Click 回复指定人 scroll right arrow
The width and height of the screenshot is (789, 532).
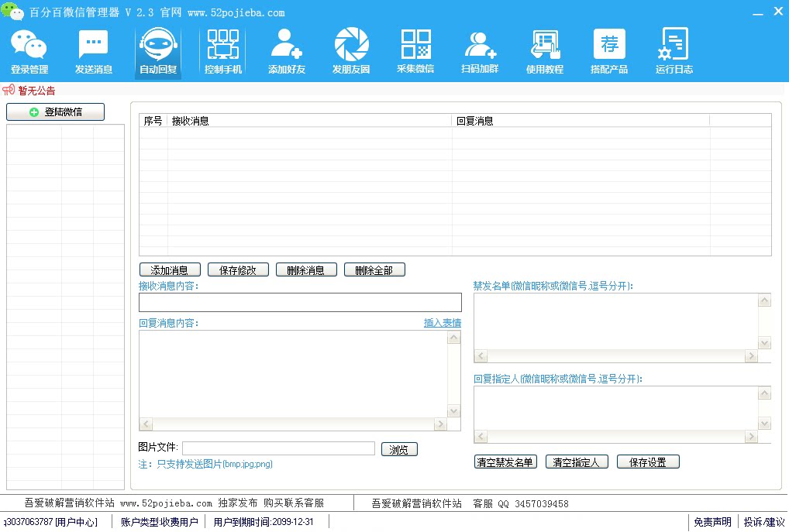point(751,437)
